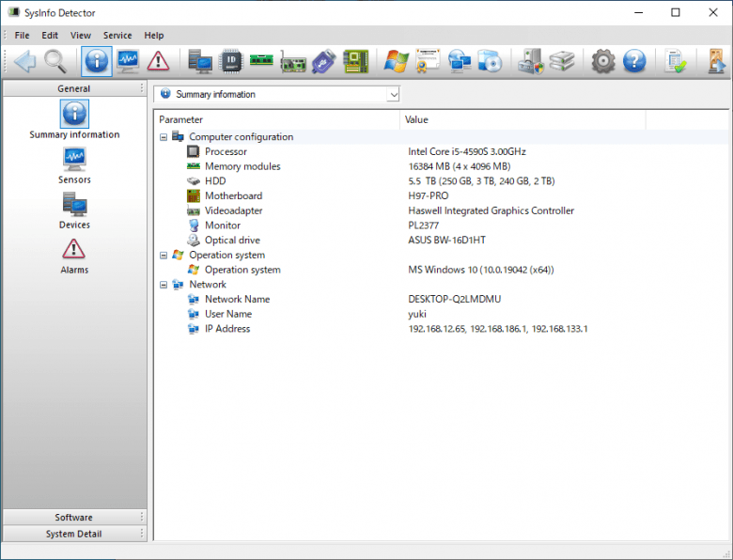
Task: Click the memory module toolbar icon
Action: (261, 60)
